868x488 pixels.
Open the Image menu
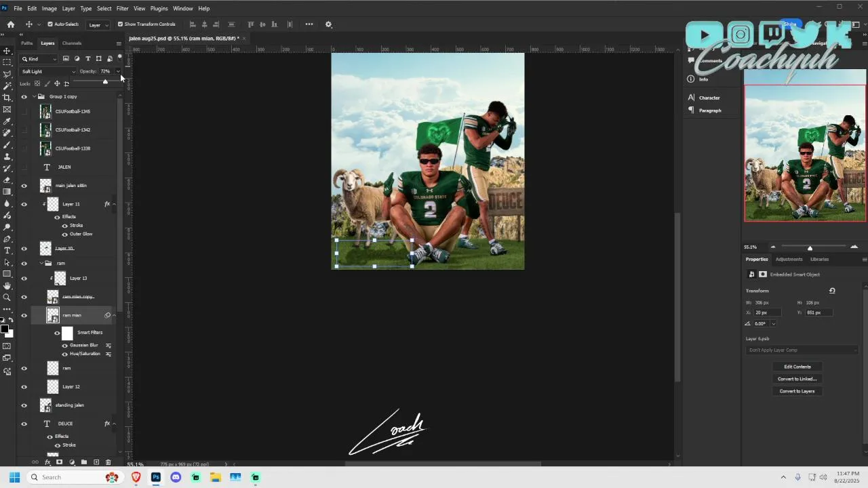(x=50, y=8)
